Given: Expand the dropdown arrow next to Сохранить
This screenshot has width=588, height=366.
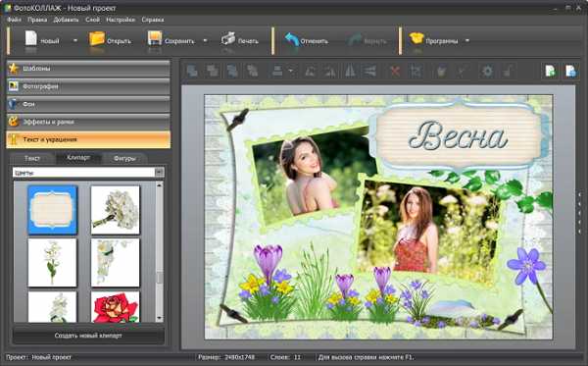Looking at the screenshot, I should click(205, 40).
